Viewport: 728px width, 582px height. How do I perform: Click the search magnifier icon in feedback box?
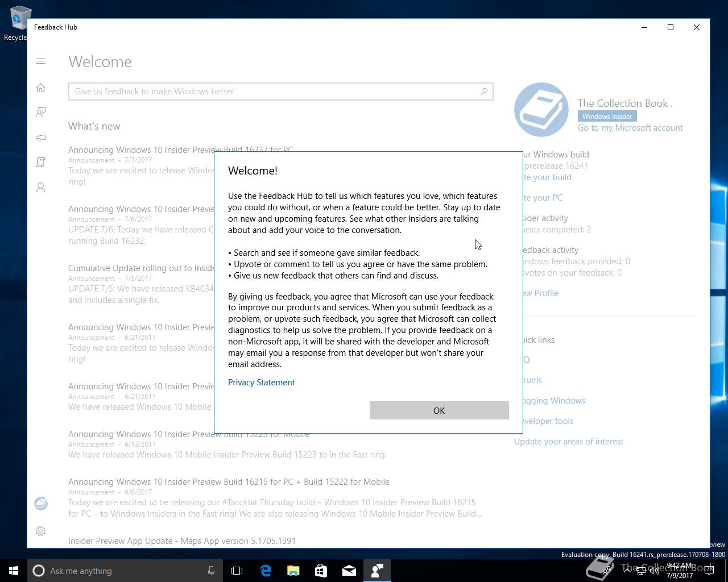click(484, 92)
